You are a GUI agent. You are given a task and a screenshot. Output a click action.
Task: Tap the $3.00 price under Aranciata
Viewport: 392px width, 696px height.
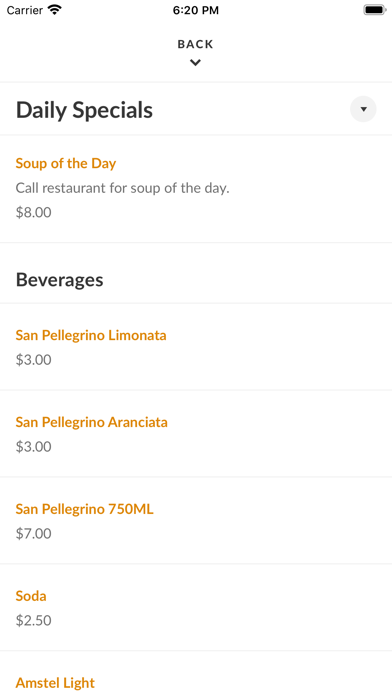33,447
